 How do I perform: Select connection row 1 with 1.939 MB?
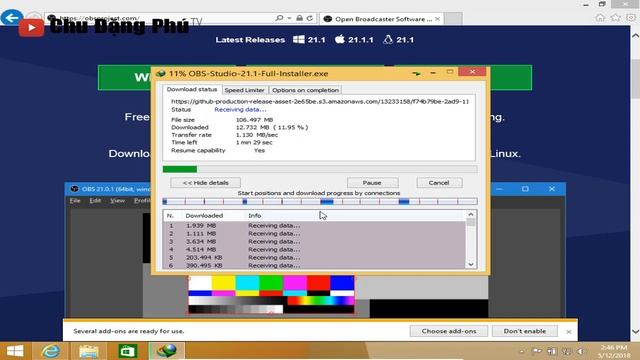click(314, 226)
